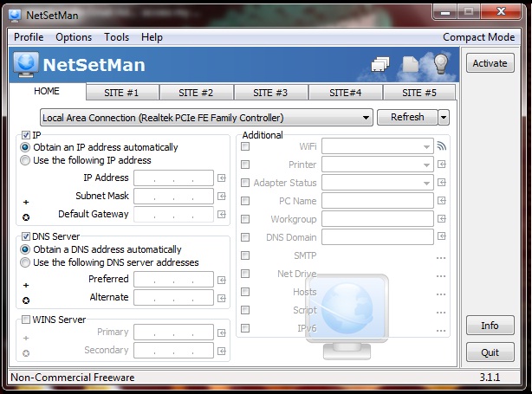Image resolution: width=532 pixels, height=394 pixels.
Task: Click the Workgroup input field
Action: (x=378, y=219)
